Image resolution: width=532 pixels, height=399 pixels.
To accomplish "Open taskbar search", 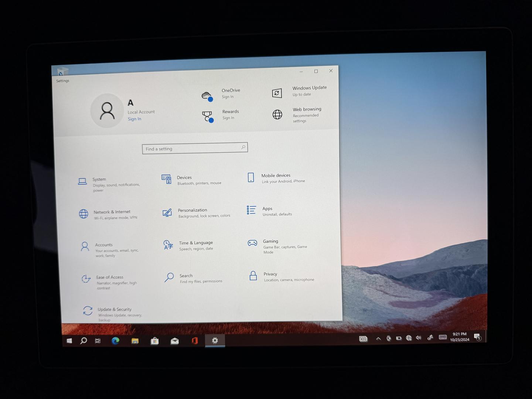I will pos(83,341).
